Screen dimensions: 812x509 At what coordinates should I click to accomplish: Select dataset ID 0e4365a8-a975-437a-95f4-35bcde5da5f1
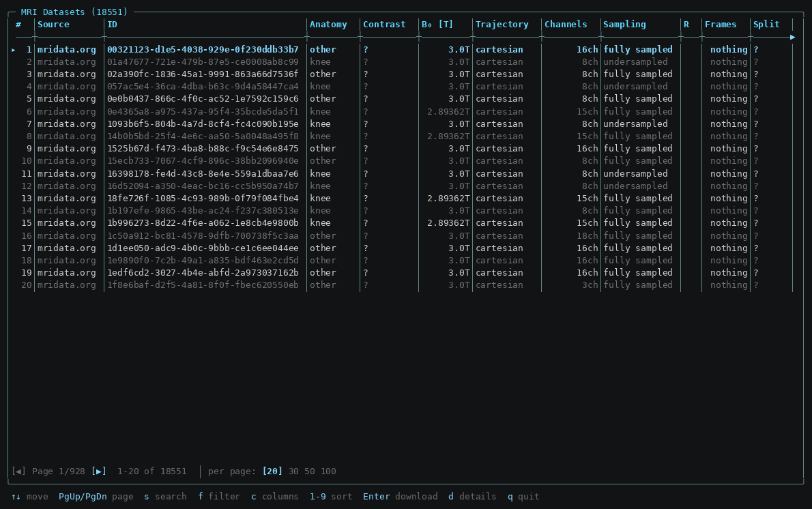point(203,112)
